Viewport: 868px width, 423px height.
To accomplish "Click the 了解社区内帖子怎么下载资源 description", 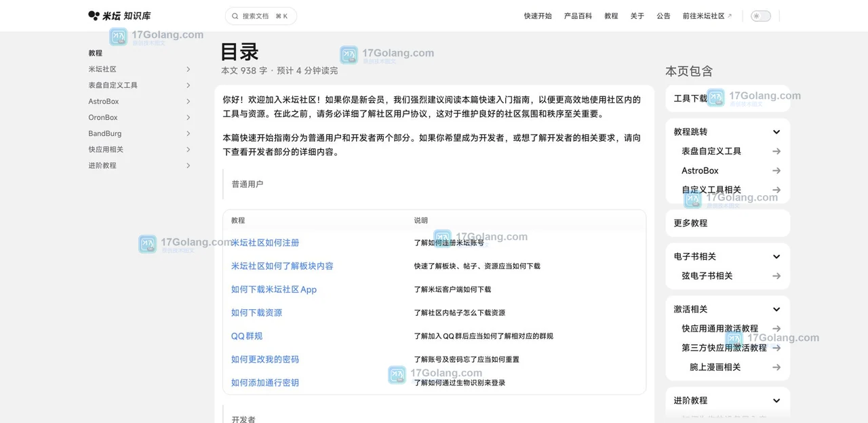I will click(x=460, y=313).
